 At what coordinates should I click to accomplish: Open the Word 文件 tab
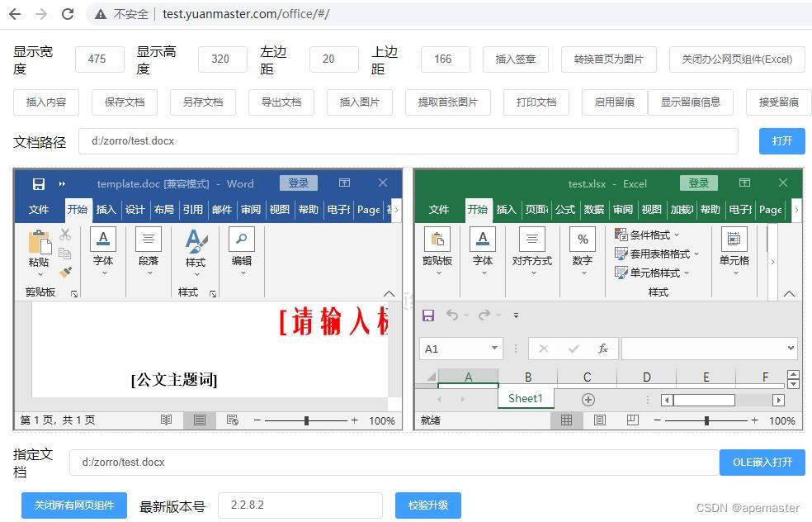(38, 210)
